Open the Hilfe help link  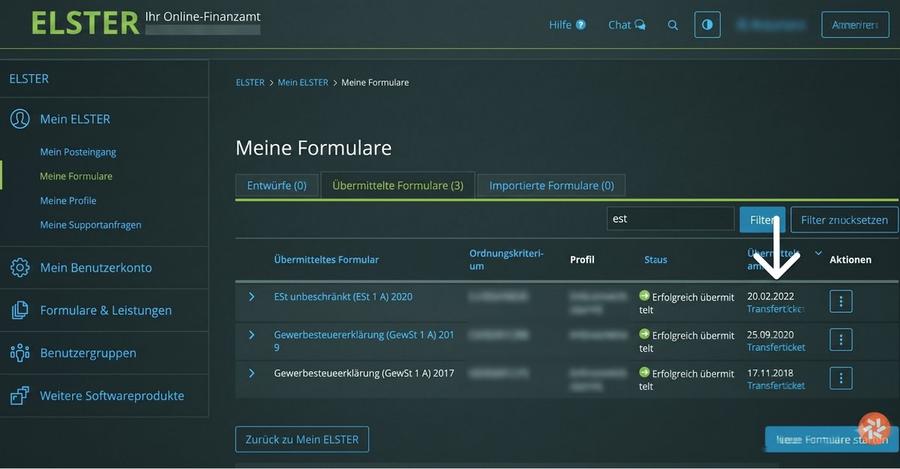[x=567, y=25]
